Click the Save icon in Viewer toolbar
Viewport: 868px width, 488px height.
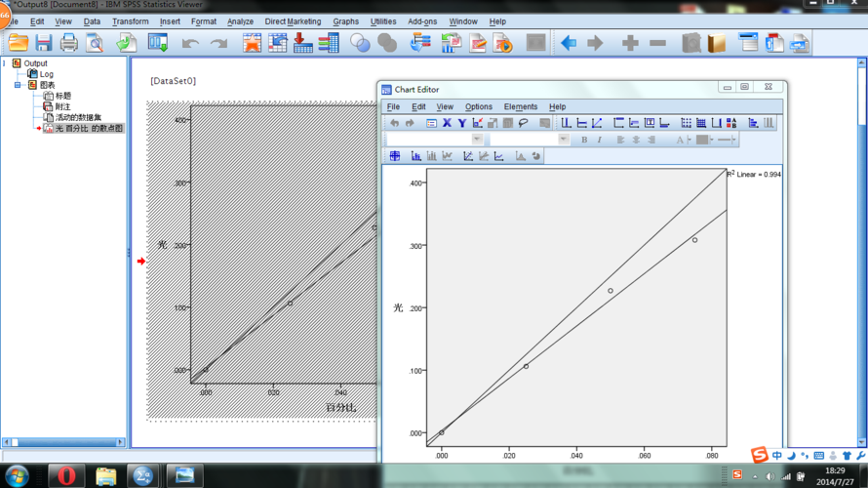(44, 43)
